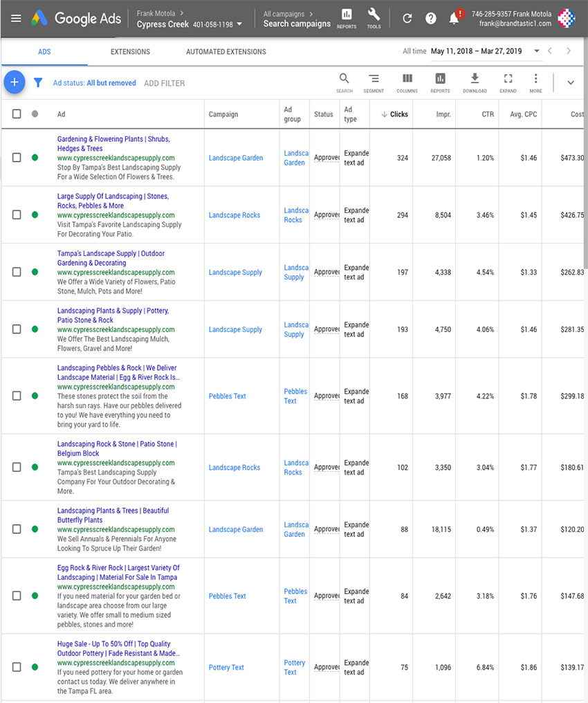
Task: Click ADD FILTER
Action: 164,84
